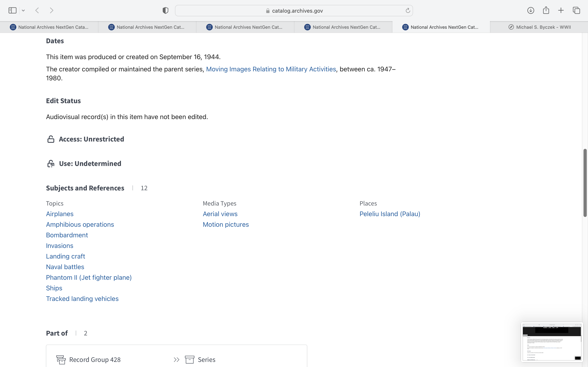
Task: Click the double chevron beside Record Group 428
Action: [x=177, y=359]
